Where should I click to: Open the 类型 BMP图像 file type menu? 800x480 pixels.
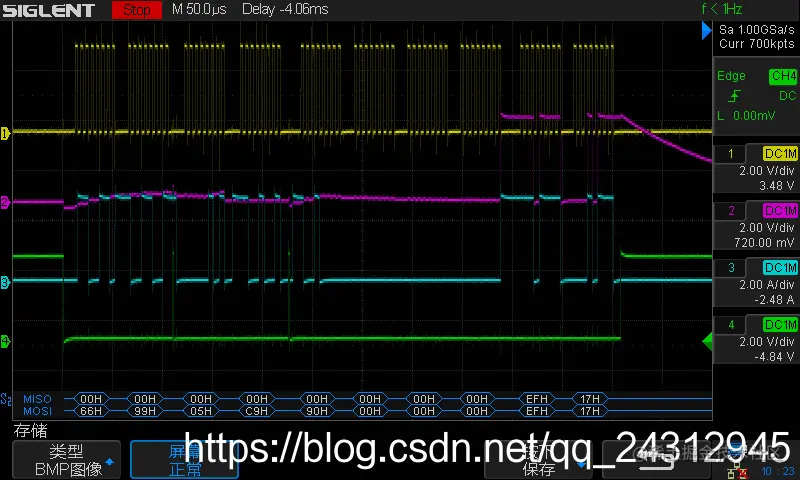[x=67, y=460]
